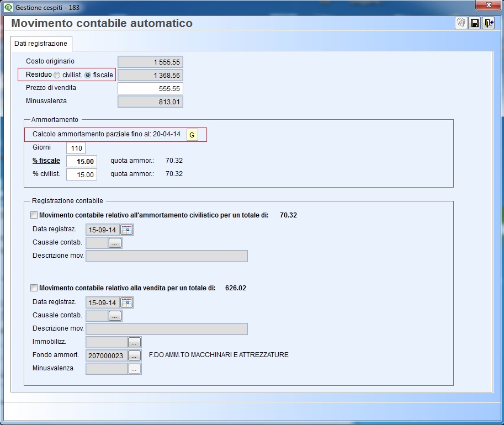Click the trash/delete icon in header
This screenshot has height=425, width=504.
click(x=461, y=23)
